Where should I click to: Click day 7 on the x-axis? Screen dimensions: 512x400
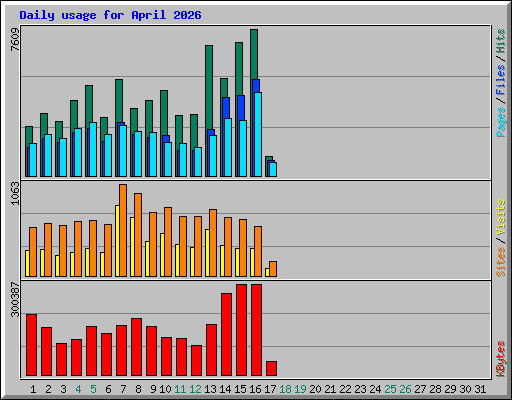[x=123, y=389]
